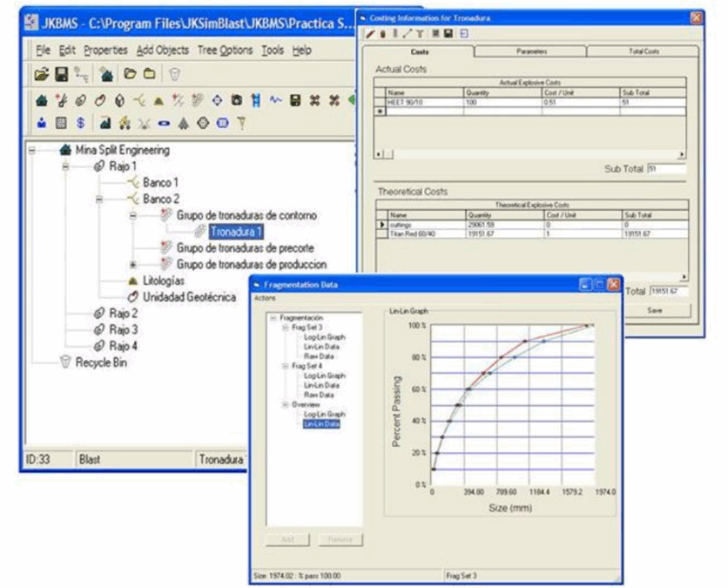Click the camera icon in objects toolbar
Viewport: 728px width, 588px height.
click(236, 101)
